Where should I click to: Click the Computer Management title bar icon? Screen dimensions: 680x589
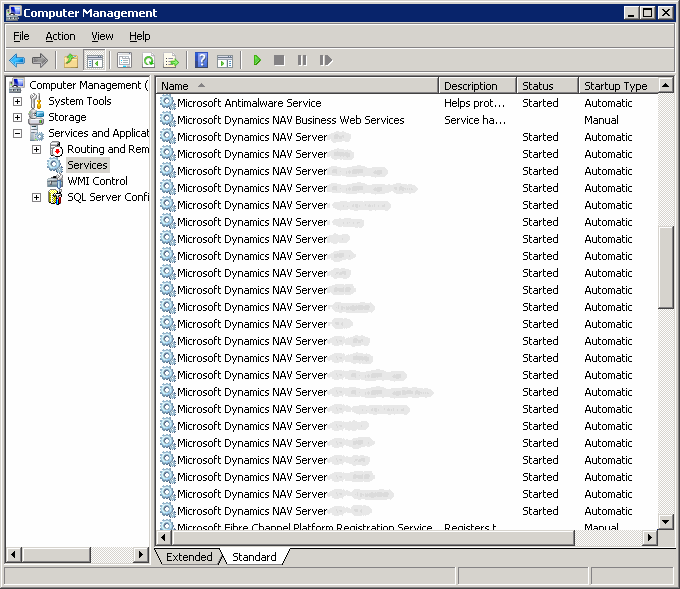tap(14, 13)
